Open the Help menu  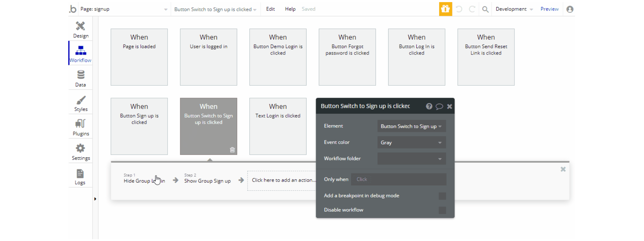(290, 9)
